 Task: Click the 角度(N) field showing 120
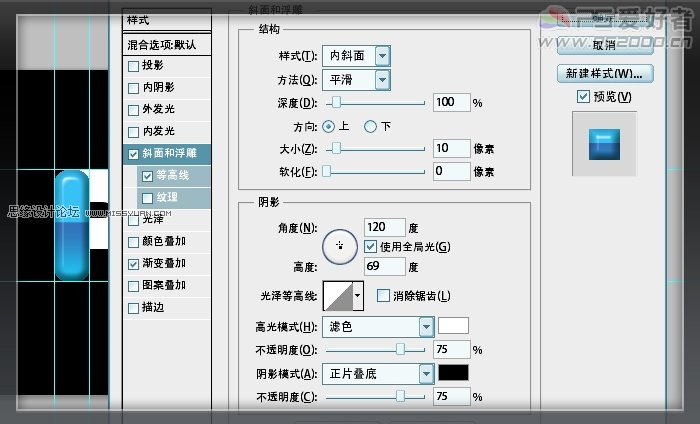(384, 227)
